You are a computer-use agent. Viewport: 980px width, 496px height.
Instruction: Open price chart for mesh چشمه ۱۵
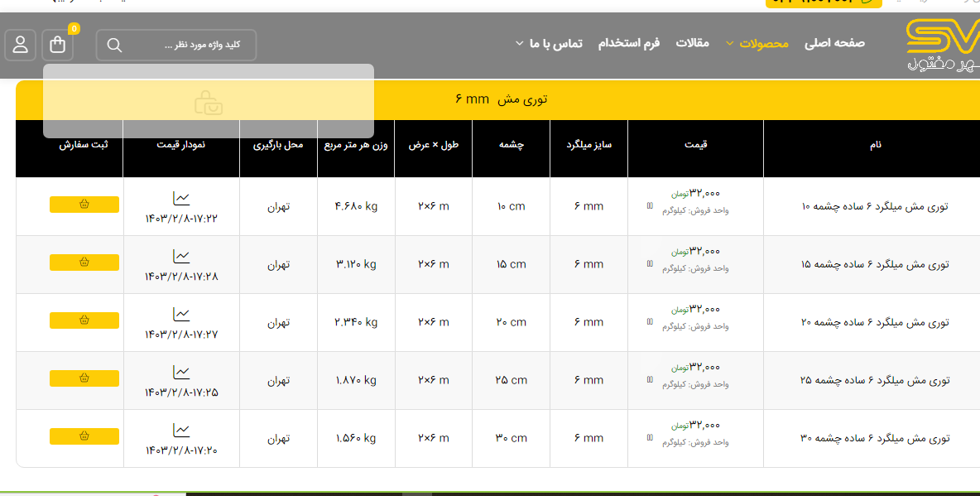click(181, 256)
